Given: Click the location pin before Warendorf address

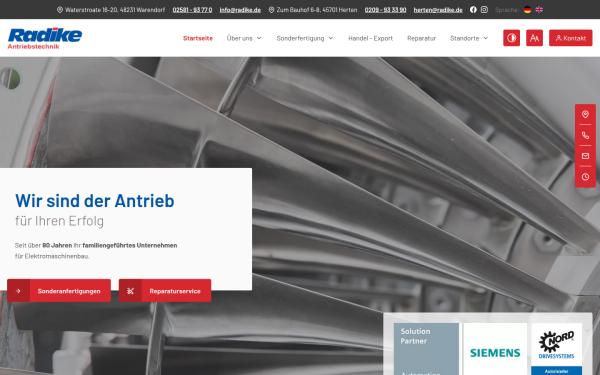Looking at the screenshot, I should [60, 10].
